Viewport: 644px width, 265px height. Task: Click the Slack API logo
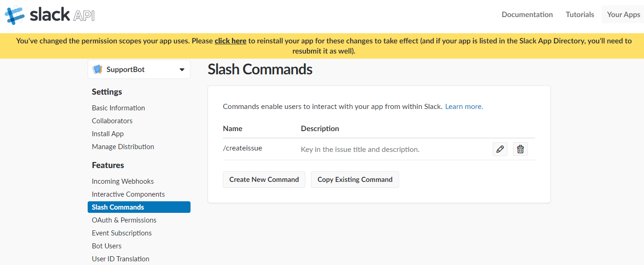pos(50,15)
